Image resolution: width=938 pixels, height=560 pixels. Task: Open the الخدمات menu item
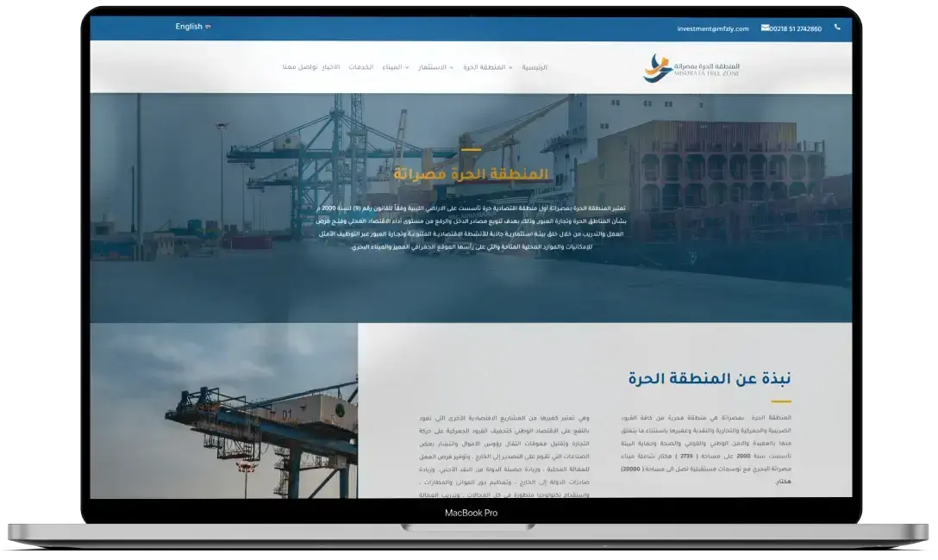tap(360, 67)
